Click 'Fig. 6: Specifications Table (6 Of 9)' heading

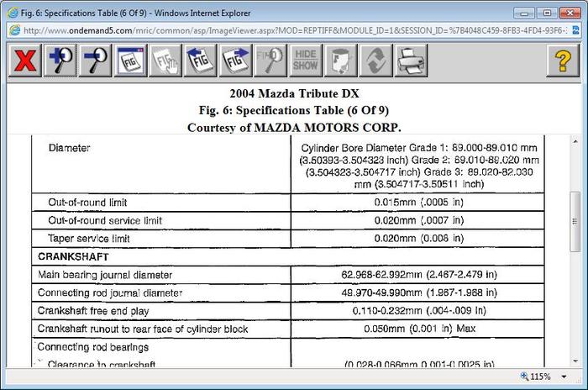[x=294, y=110]
